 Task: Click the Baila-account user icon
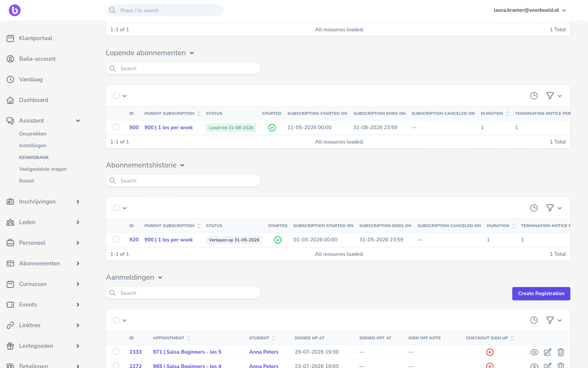click(x=10, y=59)
